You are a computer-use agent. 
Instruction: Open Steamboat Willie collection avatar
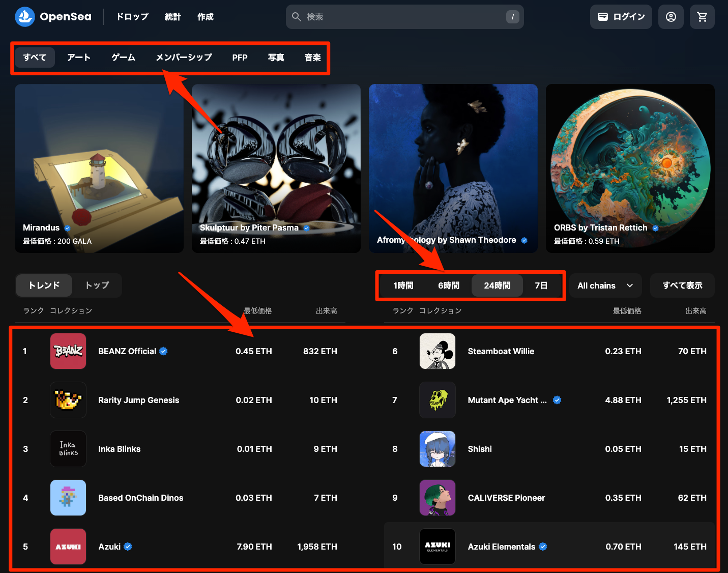pyautogui.click(x=438, y=351)
